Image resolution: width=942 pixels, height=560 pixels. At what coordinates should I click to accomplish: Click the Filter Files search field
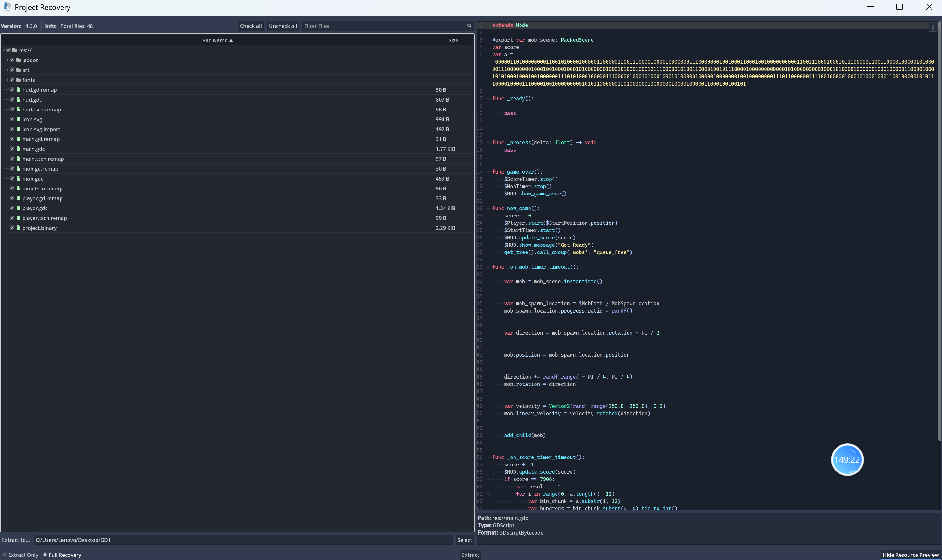coord(383,26)
